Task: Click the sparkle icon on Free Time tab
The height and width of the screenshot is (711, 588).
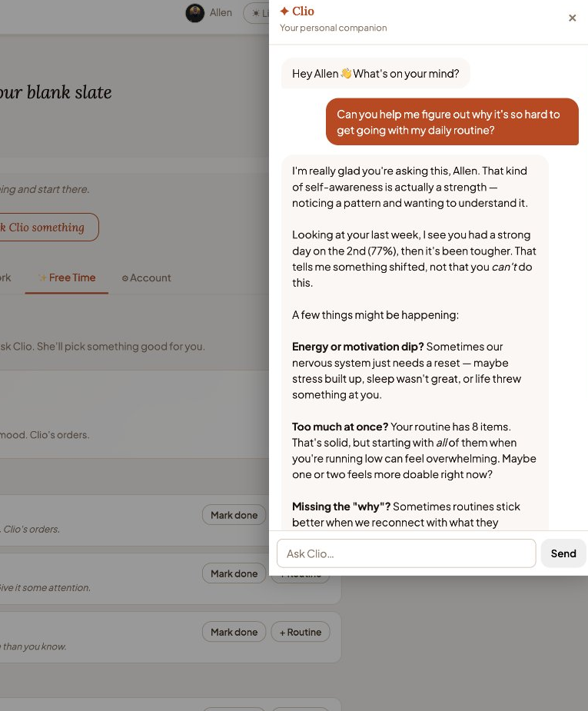Action: 42,277
